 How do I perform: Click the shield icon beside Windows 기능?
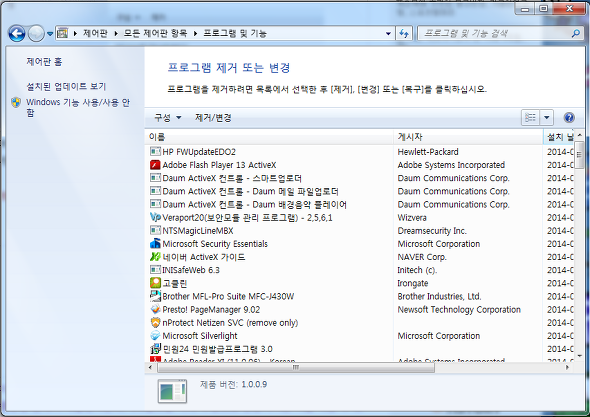point(16,102)
